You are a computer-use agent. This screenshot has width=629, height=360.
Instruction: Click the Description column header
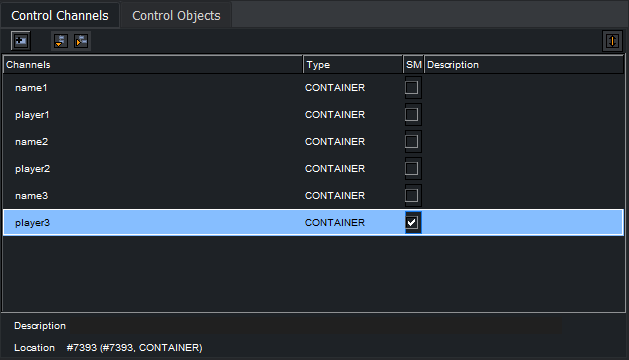point(524,65)
